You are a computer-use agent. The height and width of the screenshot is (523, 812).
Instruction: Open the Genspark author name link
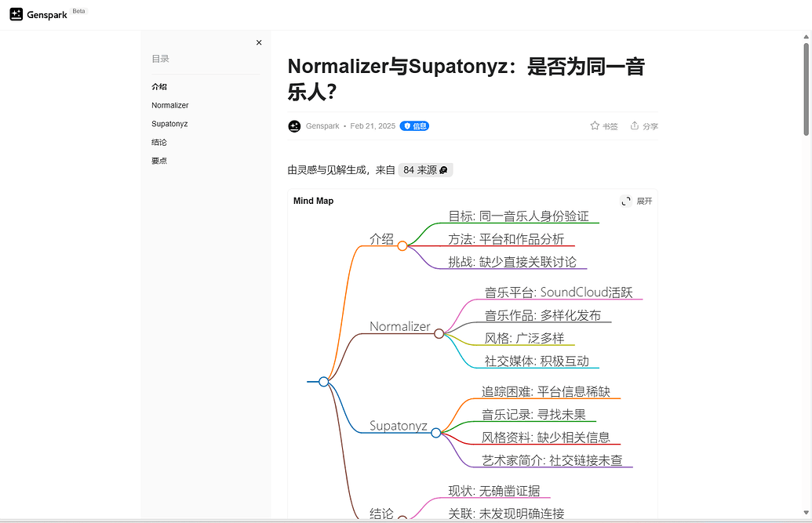pos(322,125)
